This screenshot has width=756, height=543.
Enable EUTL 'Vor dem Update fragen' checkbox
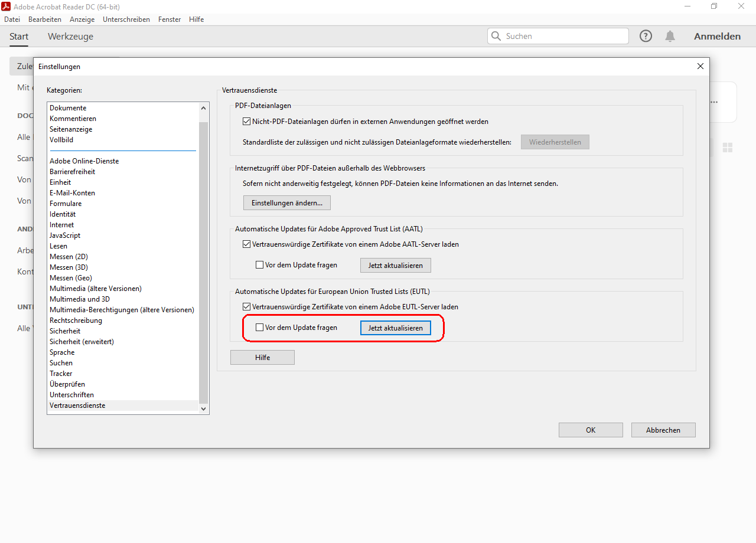[259, 328]
